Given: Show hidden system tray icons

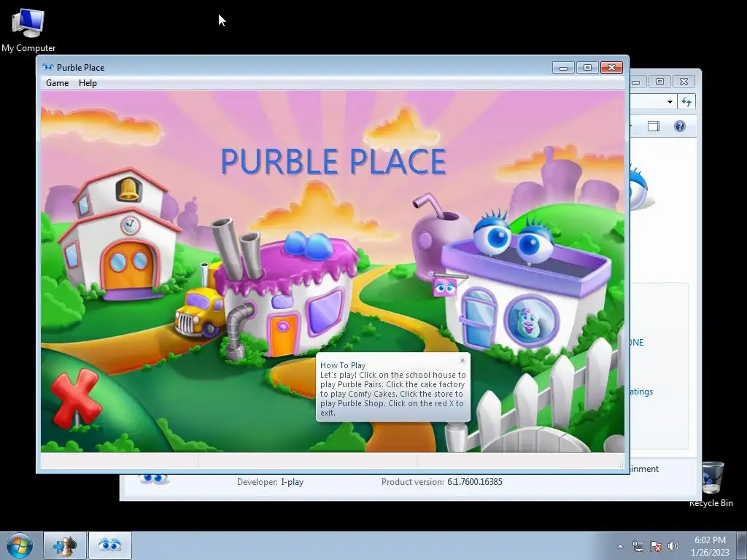Looking at the screenshot, I should tap(620, 546).
